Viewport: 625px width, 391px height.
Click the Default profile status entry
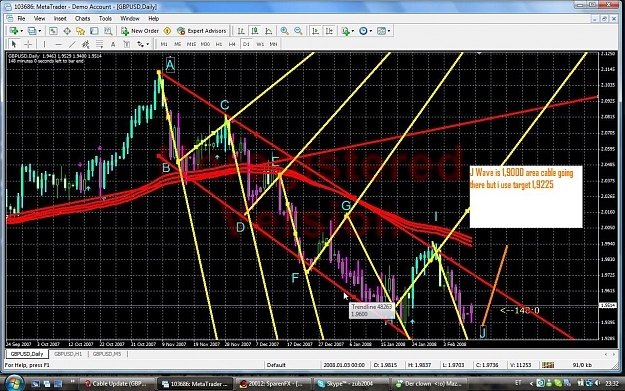276,365
